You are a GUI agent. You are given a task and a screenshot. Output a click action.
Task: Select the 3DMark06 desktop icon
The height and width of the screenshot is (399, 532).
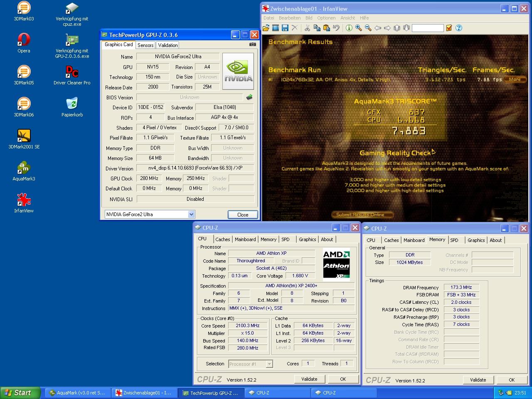click(24, 107)
